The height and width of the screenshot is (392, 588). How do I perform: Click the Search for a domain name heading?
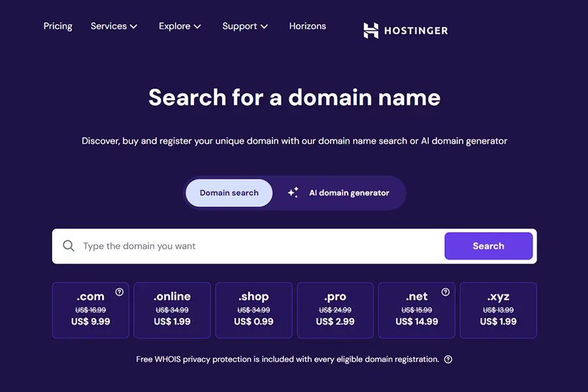(295, 97)
